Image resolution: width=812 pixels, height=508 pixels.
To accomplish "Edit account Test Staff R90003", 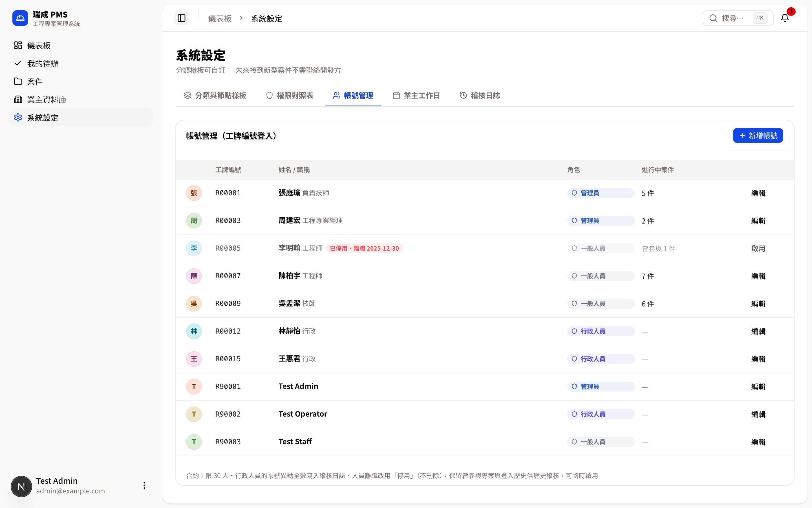I will tap(758, 442).
